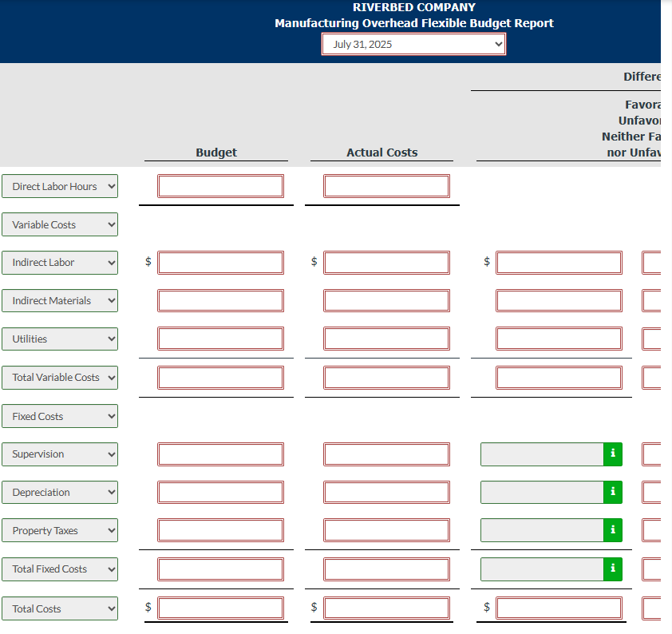Click the Total Costs Budget input
This screenshot has height=634, width=672.
pos(221,608)
